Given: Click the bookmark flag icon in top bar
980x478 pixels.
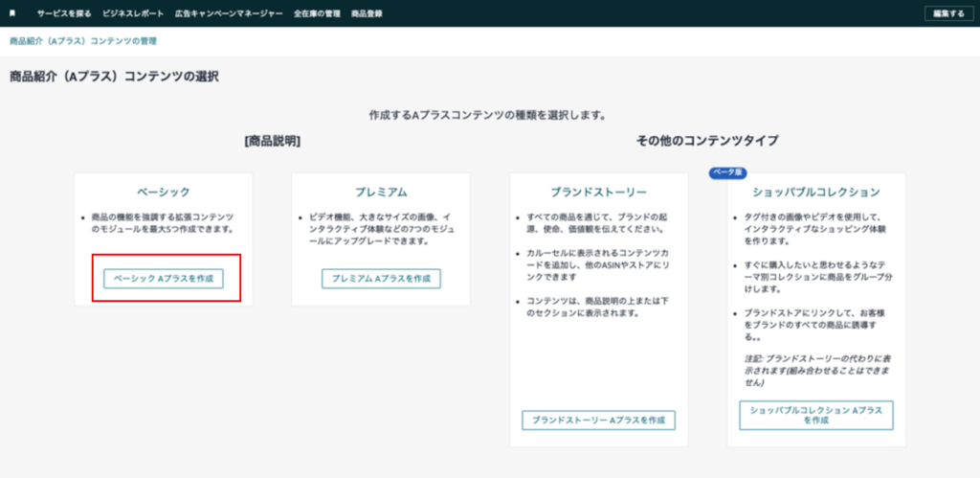Looking at the screenshot, I should coord(12,13).
